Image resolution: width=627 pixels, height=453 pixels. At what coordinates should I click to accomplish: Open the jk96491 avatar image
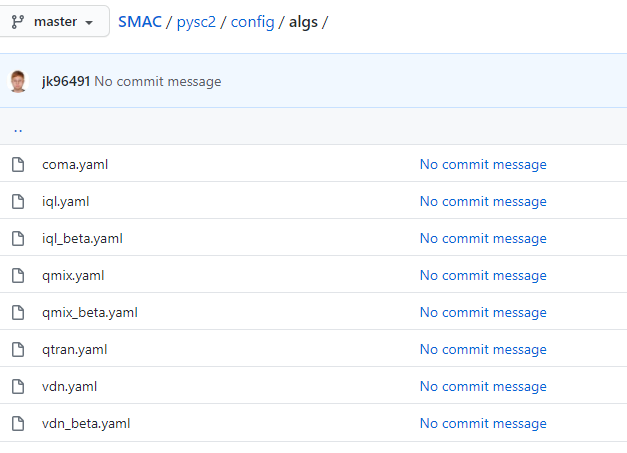pos(18,81)
